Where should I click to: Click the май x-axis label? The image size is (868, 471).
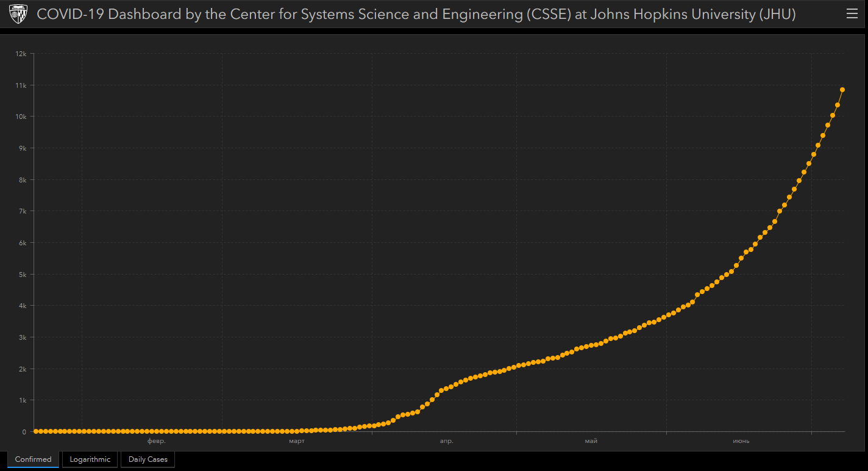(591, 441)
